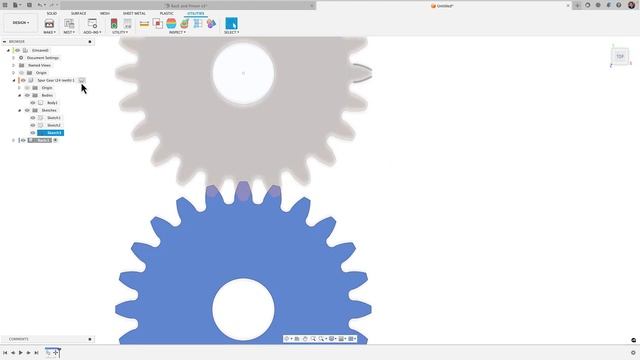The image size is (640, 360).
Task: Click the Add-Ins scripts icon
Action: click(x=92, y=23)
